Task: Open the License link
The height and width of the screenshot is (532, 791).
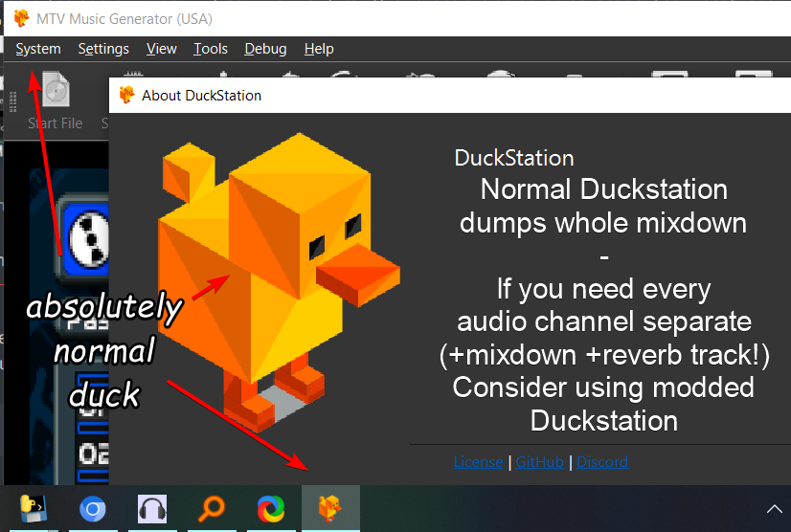Action: pyautogui.click(x=478, y=461)
